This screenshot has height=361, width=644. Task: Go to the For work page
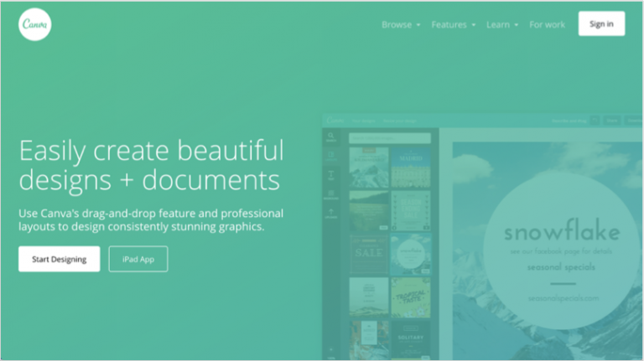547,24
